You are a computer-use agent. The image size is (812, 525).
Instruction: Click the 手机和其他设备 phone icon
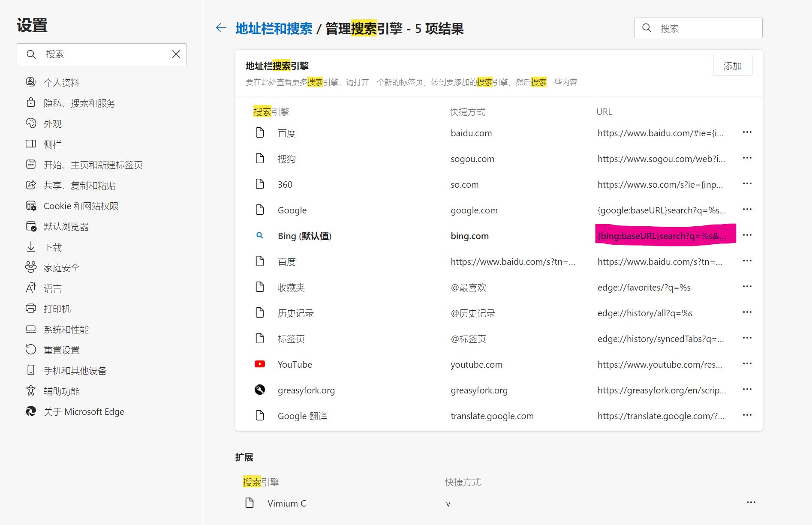pos(31,371)
